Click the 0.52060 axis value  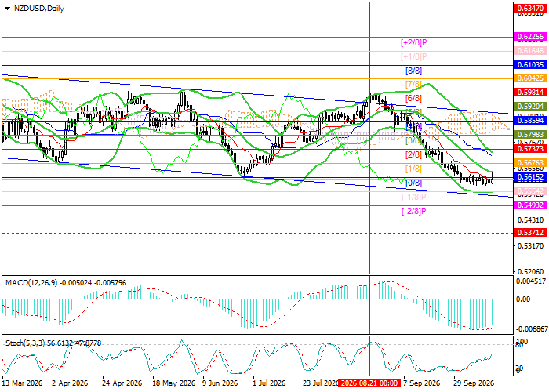coord(531,271)
